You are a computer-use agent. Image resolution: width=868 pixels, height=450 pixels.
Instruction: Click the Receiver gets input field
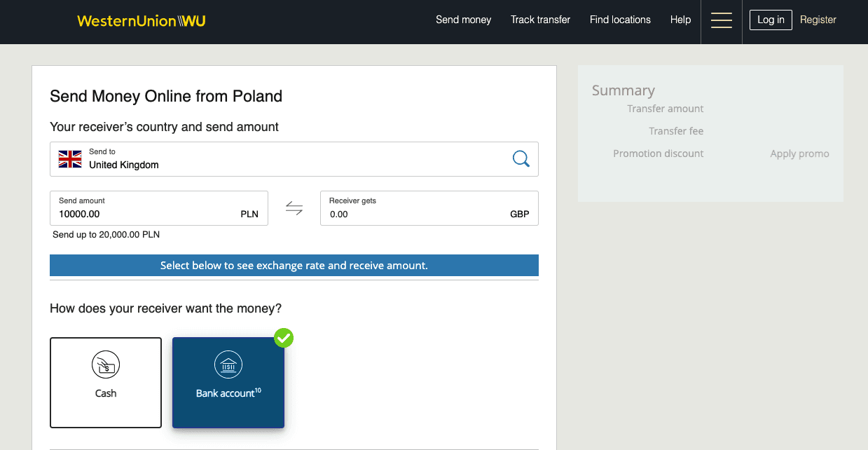(429, 208)
